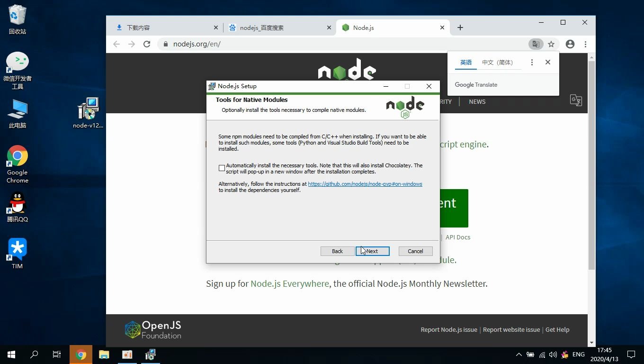644x364 pixels.
Task: Select 英语 in Google Translate popup
Action: pyautogui.click(x=466, y=63)
